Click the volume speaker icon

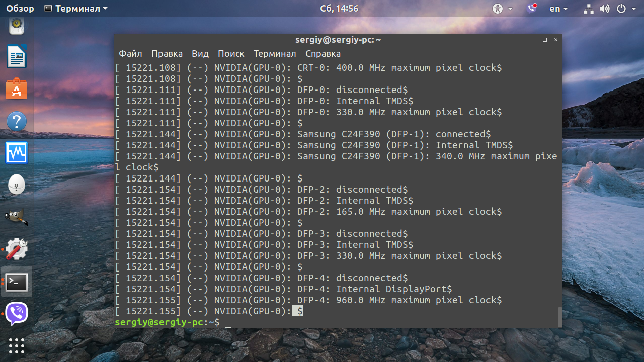coord(605,9)
